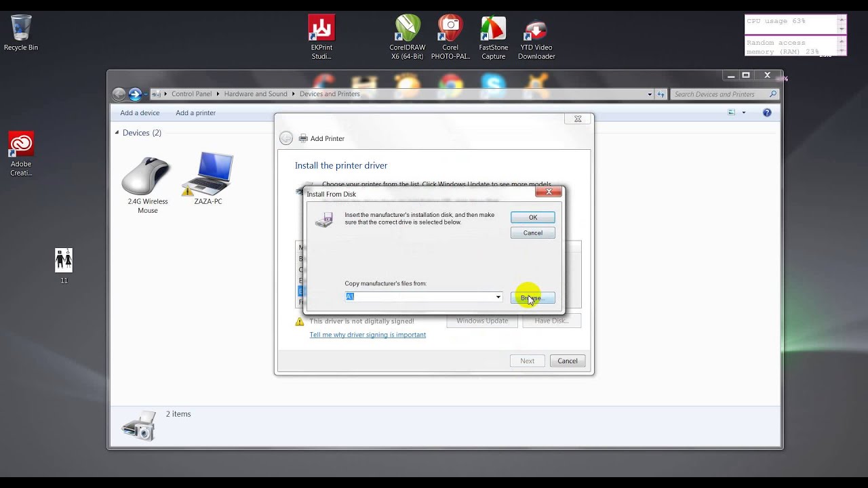Open CorelDRAW X6 desktop shortcut
The height and width of the screenshot is (488, 868).
tap(408, 37)
